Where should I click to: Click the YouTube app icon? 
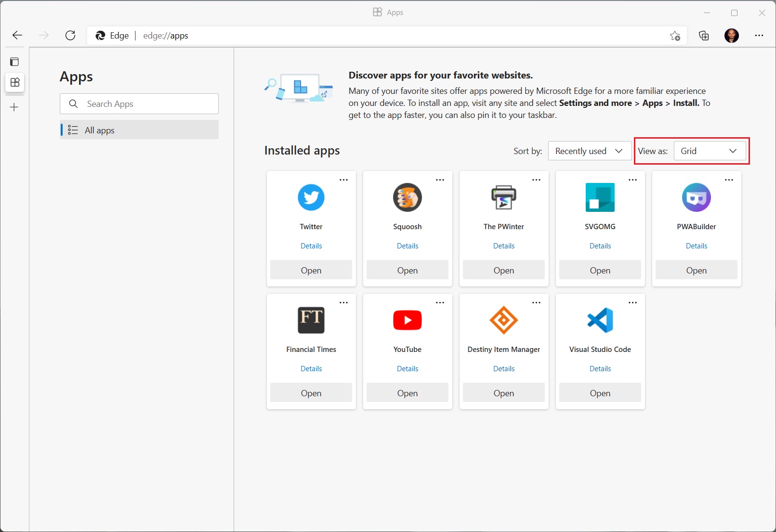407,320
